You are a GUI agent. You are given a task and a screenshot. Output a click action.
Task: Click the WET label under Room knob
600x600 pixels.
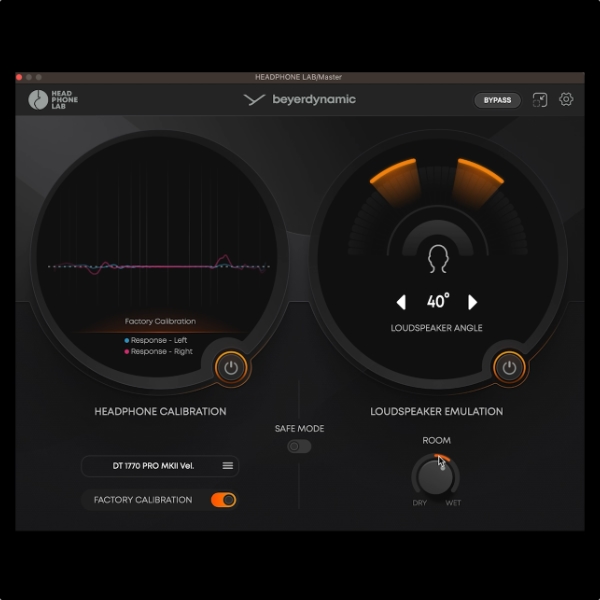453,503
